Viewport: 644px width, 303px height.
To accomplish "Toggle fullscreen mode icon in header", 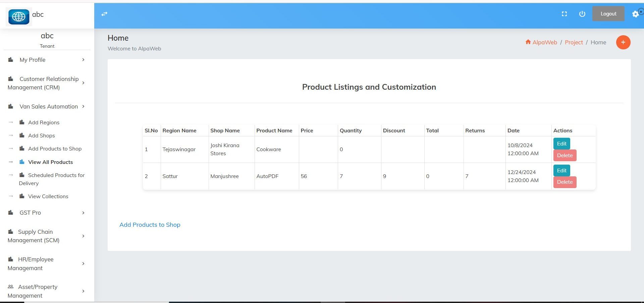I will pos(564,14).
